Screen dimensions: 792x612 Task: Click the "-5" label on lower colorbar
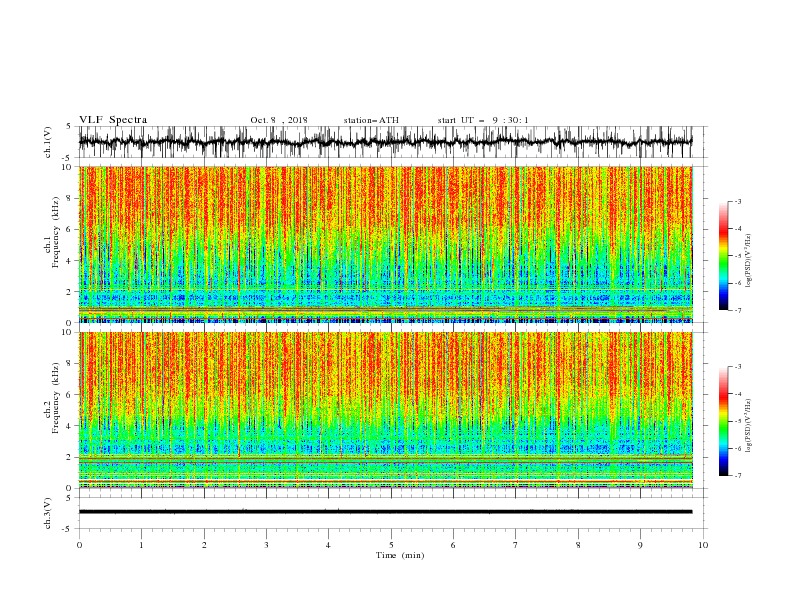point(737,421)
